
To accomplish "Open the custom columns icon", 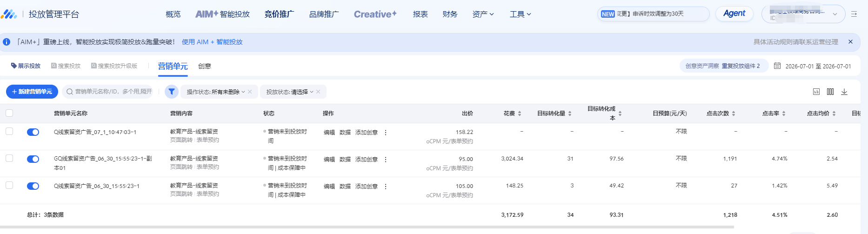I will tap(830, 92).
